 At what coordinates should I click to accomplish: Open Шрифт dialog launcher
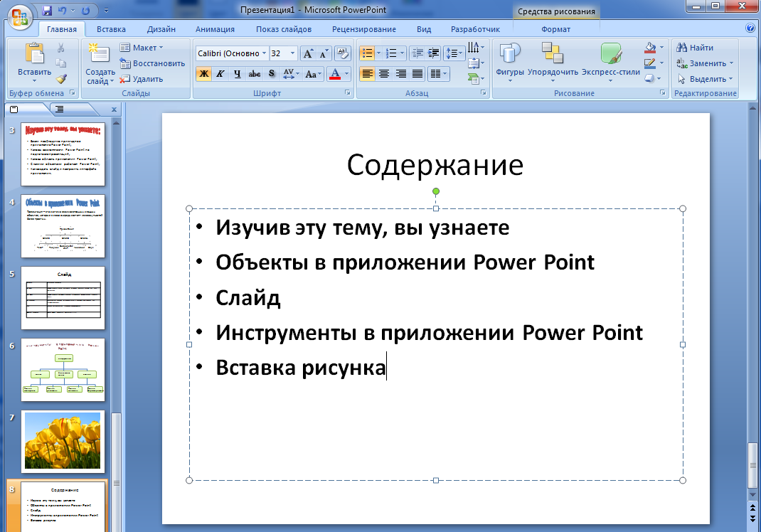(348, 92)
